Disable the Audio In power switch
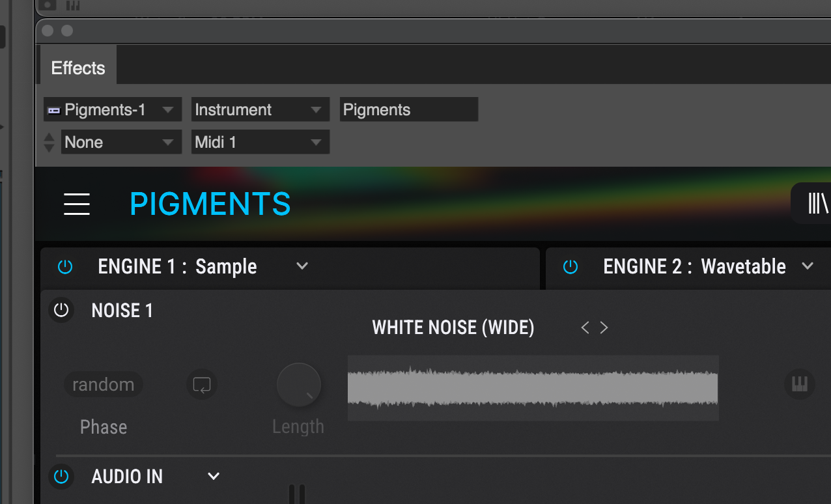Image resolution: width=831 pixels, height=504 pixels. 61,477
